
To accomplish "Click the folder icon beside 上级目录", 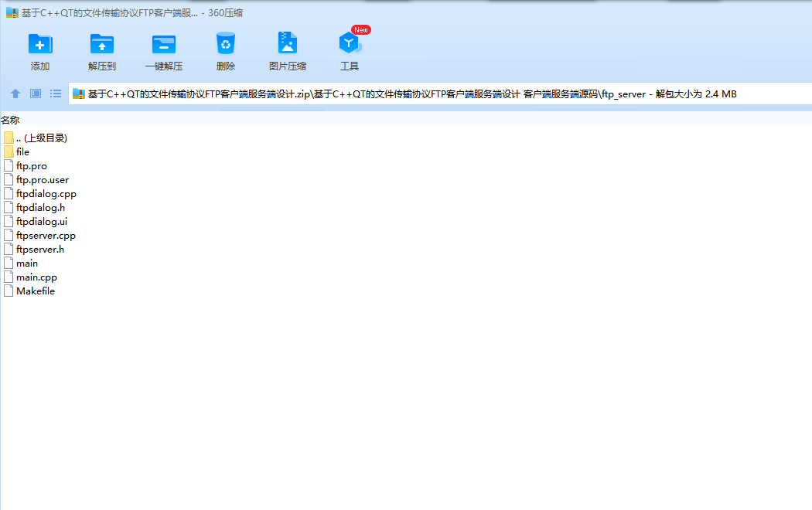I will tap(9, 138).
